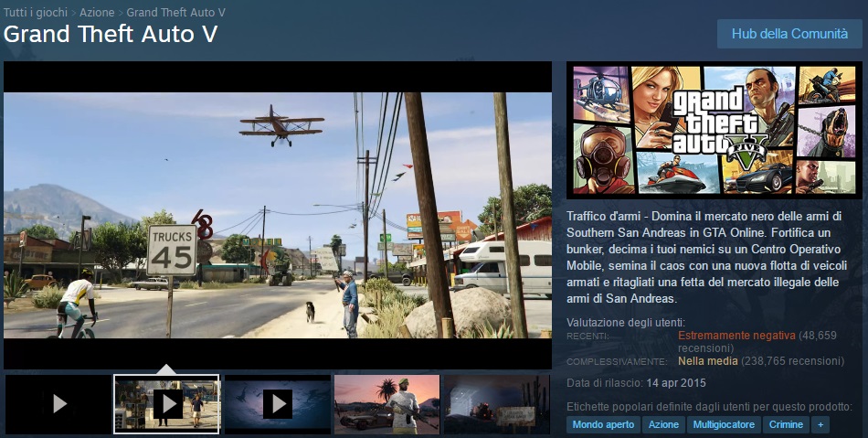Screen dimensions: 868x438
Task: Select the Multigiocatore tag
Action: coord(724,425)
